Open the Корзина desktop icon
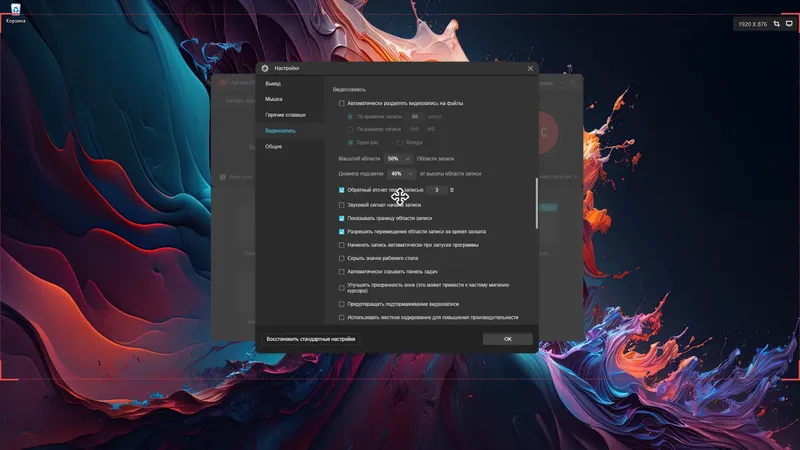The height and width of the screenshot is (450, 800). [x=16, y=13]
